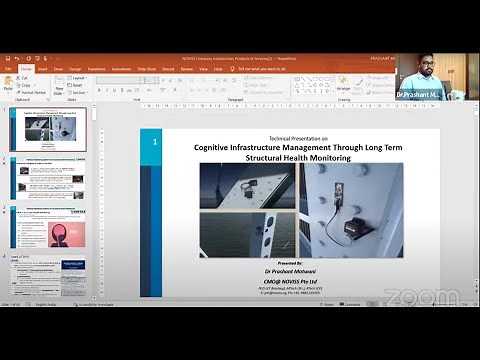Toggle Strikethrough formatting
Image resolution: width=480 pixels, height=360 pixels.
pos(130,90)
